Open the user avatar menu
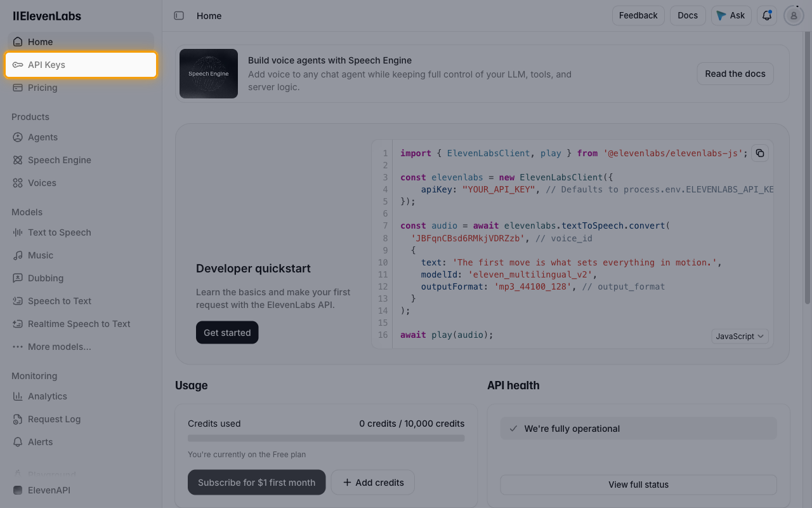The height and width of the screenshot is (508, 812). (794, 15)
